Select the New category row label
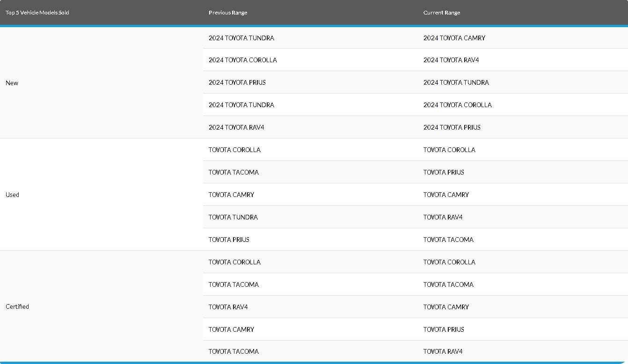 click(x=12, y=83)
